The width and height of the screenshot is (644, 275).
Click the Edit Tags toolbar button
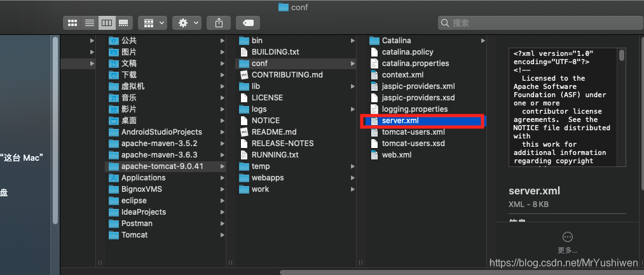pos(248,23)
